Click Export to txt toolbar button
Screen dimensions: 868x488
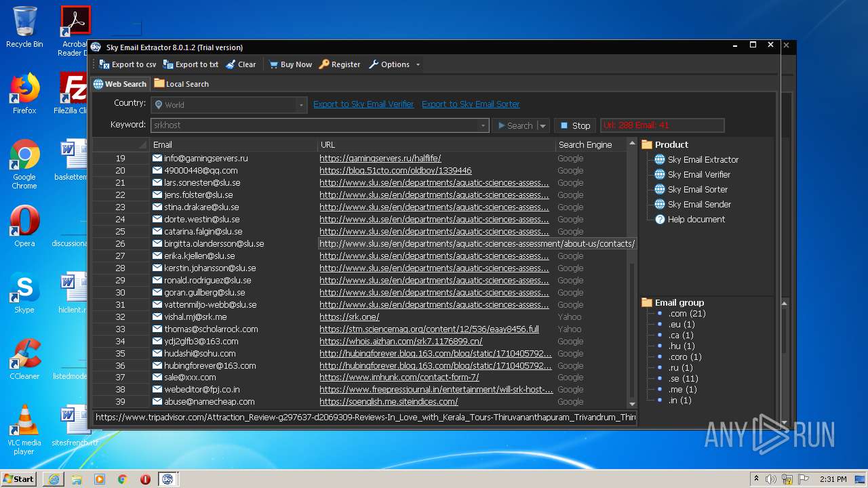pyautogui.click(x=191, y=64)
